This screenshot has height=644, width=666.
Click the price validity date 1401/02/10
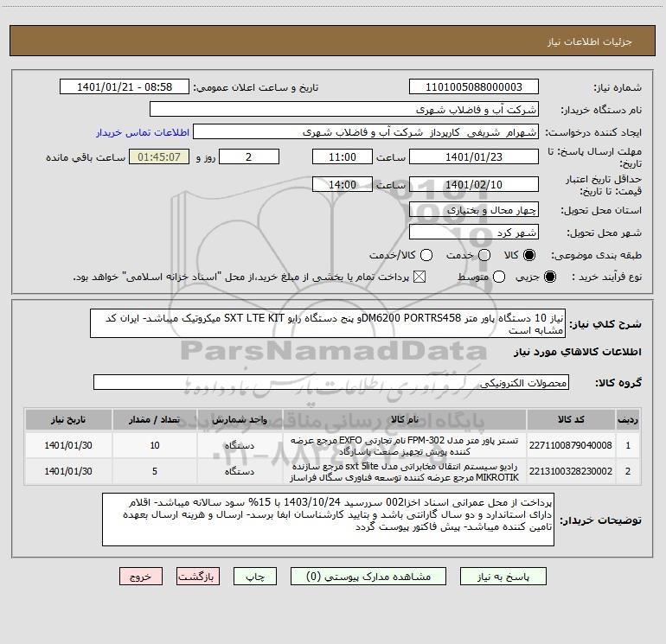(474, 184)
